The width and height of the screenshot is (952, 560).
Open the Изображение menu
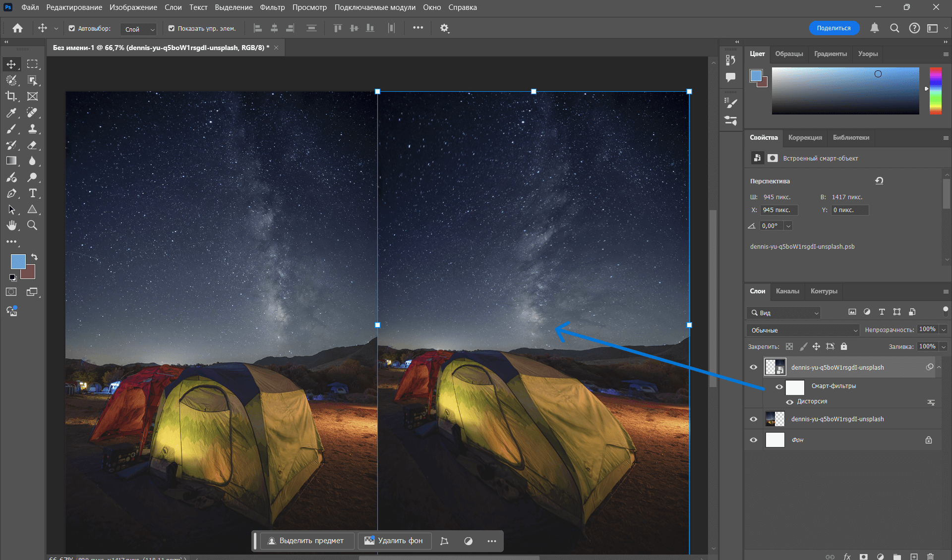click(133, 7)
